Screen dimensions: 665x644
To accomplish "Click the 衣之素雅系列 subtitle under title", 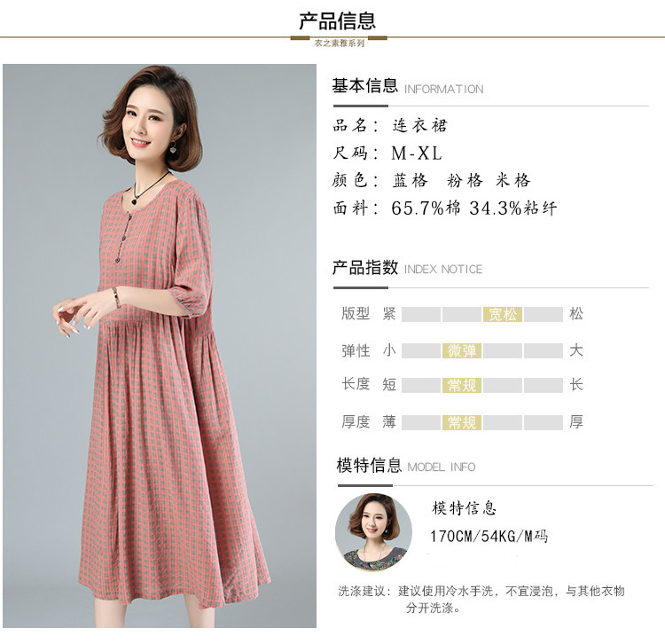I will coord(340,43).
